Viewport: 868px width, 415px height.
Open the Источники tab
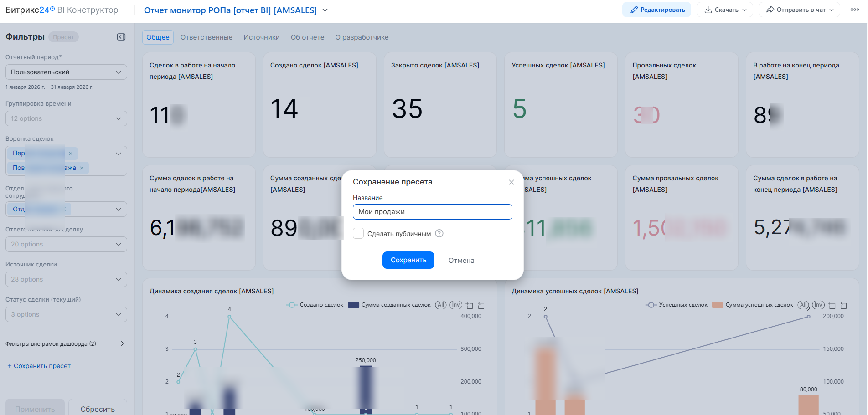(261, 37)
